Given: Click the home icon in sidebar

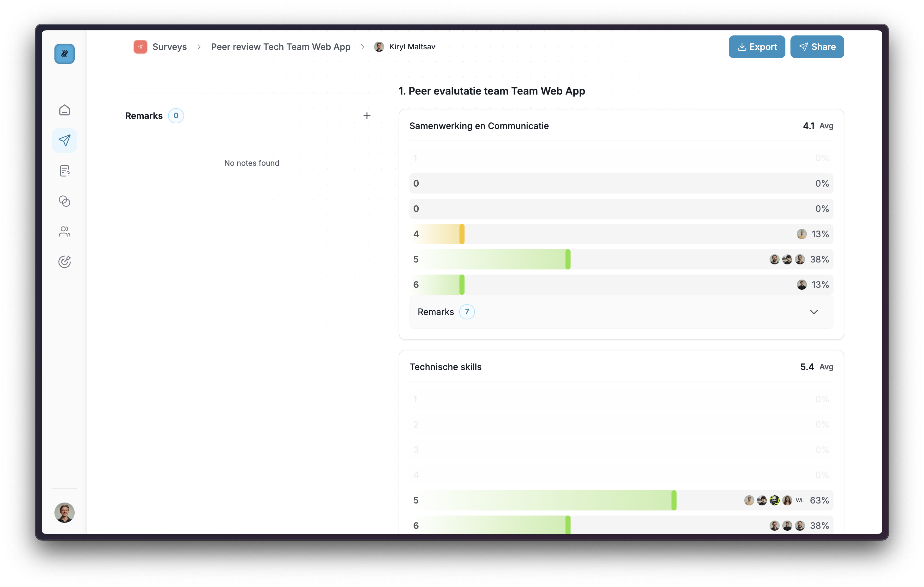Looking at the screenshot, I should point(65,110).
